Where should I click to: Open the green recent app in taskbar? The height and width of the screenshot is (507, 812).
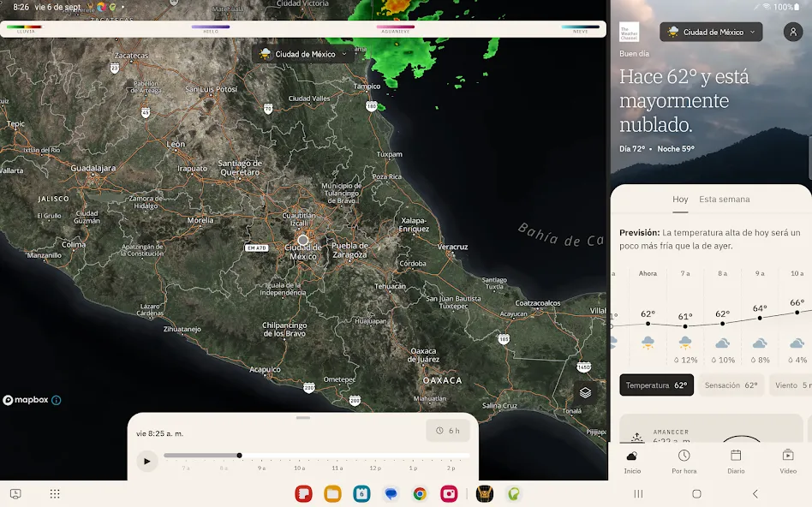(x=514, y=493)
